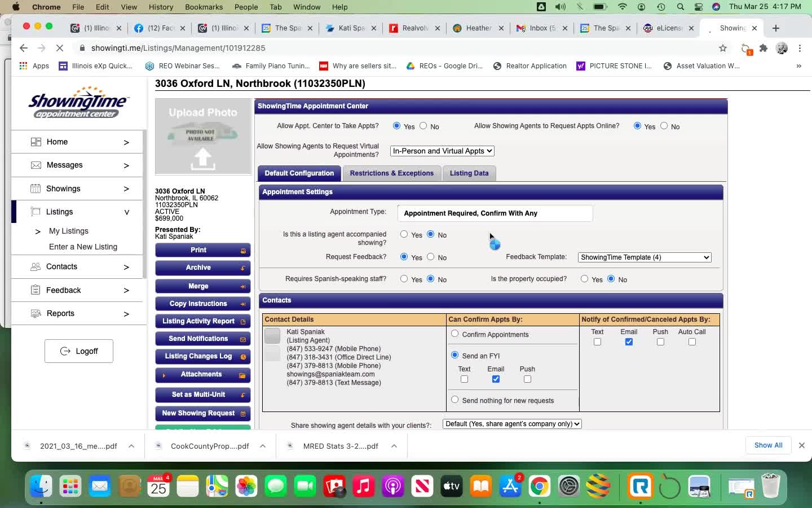812x508 pixels.
Task: Select Yes for listing agent accompanied showing
Action: click(404, 234)
